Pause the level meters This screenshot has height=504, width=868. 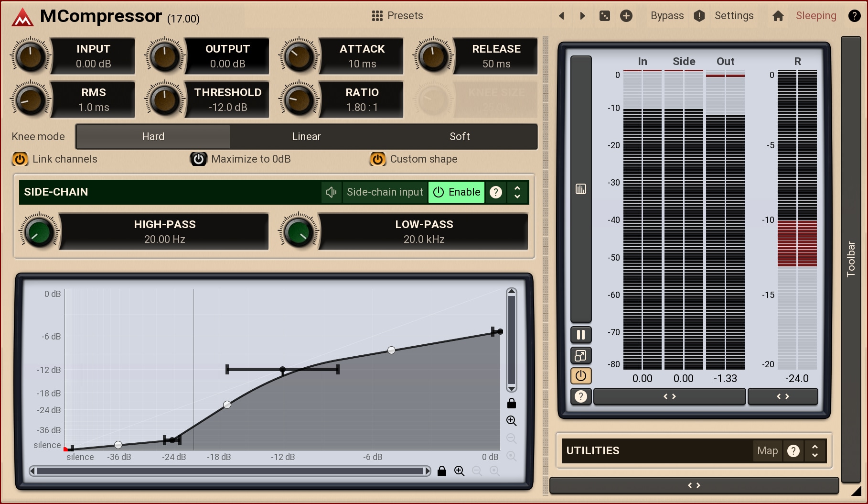581,335
